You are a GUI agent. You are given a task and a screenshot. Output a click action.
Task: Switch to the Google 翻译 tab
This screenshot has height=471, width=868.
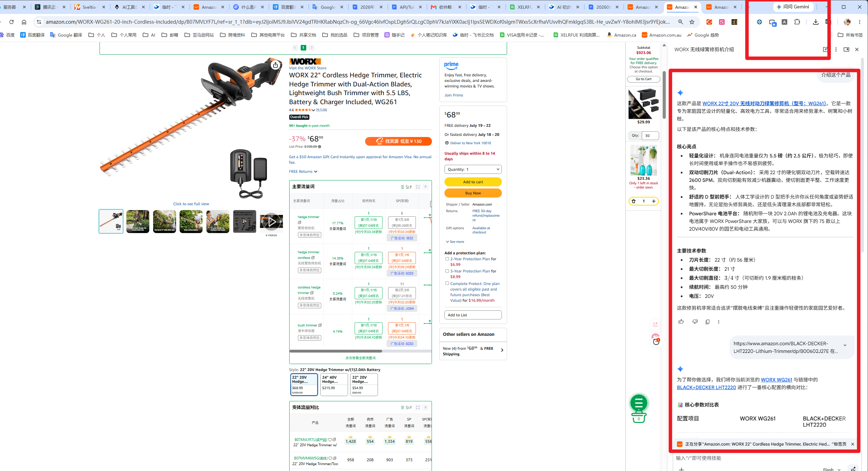[328, 7]
